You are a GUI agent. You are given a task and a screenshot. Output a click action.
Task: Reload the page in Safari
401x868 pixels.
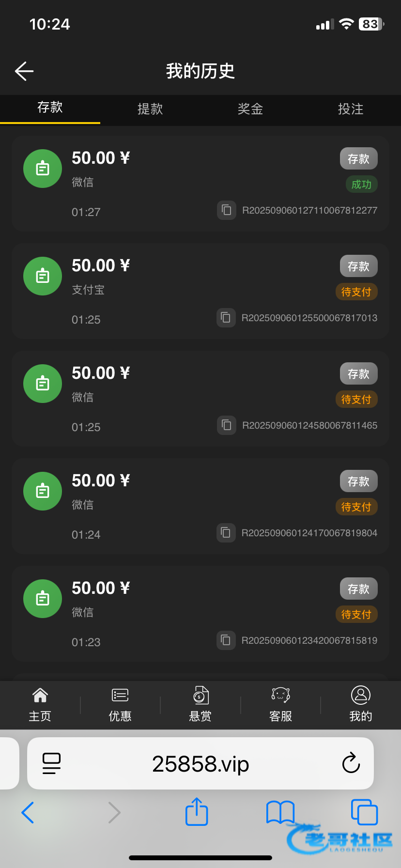click(x=351, y=764)
